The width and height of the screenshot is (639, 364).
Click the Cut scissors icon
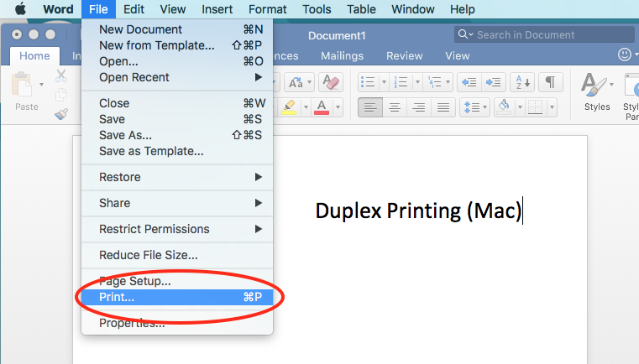tap(61, 75)
